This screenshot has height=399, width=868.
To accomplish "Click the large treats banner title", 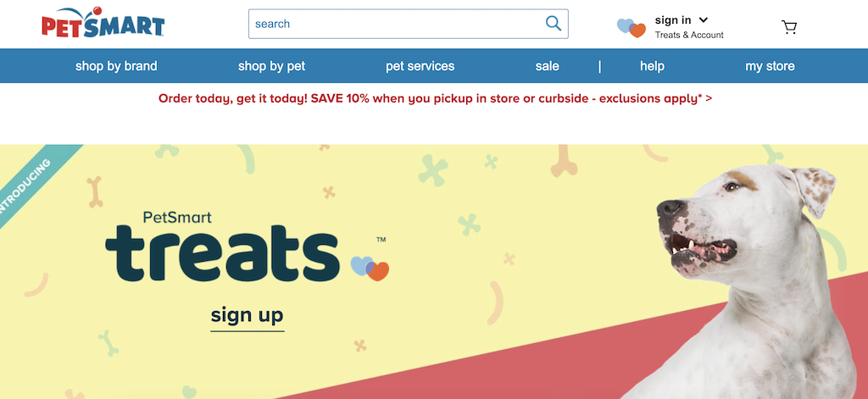I will 222,253.
